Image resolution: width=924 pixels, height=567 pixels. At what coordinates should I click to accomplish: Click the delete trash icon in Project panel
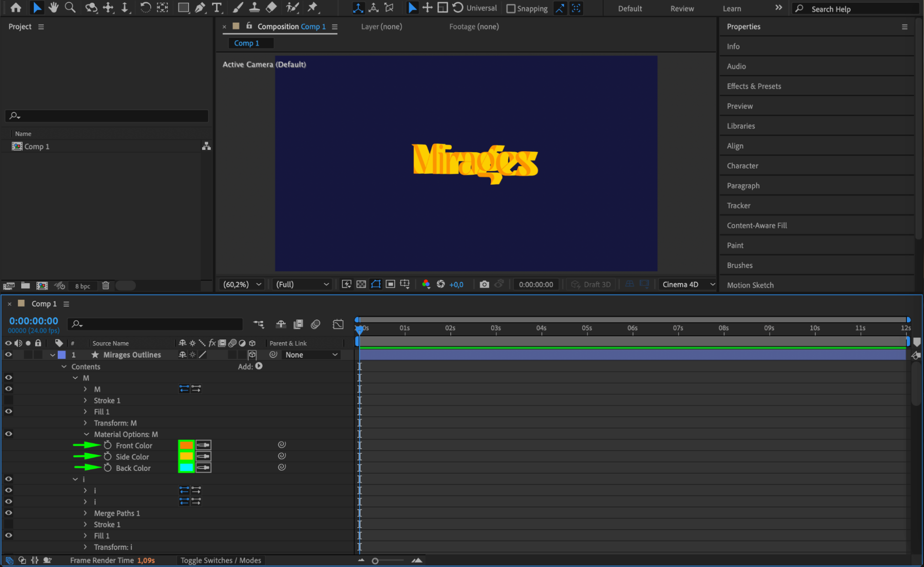pos(105,286)
